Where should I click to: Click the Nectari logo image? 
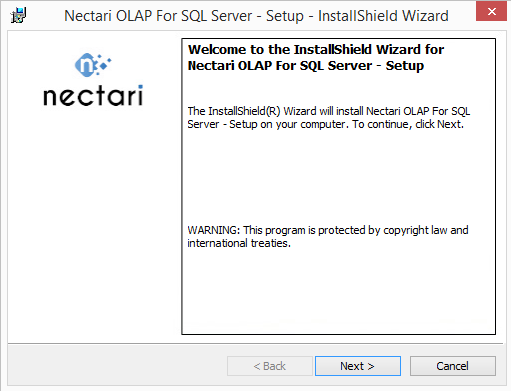click(93, 80)
